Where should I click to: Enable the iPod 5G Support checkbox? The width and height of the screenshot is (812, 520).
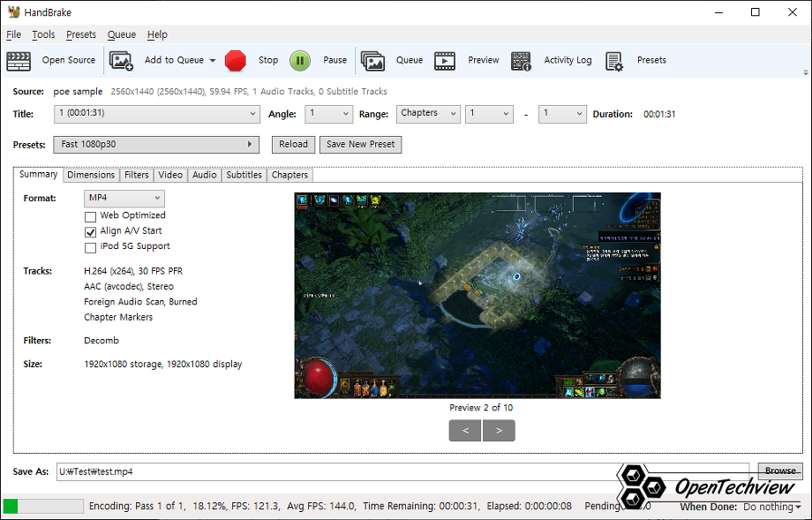(x=90, y=247)
